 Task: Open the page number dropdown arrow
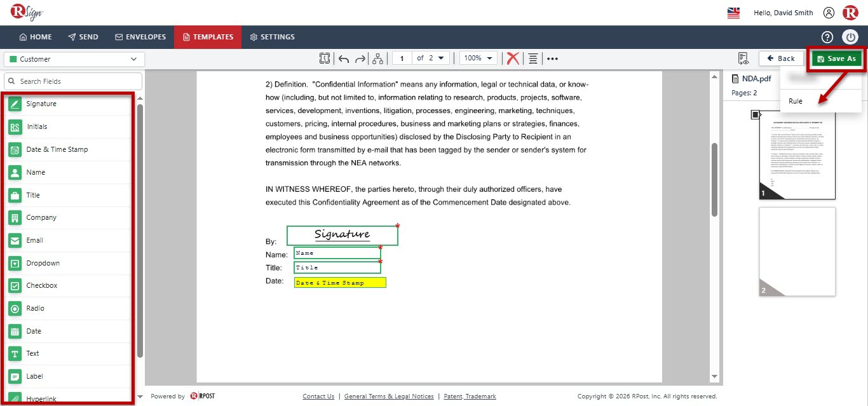click(442, 58)
